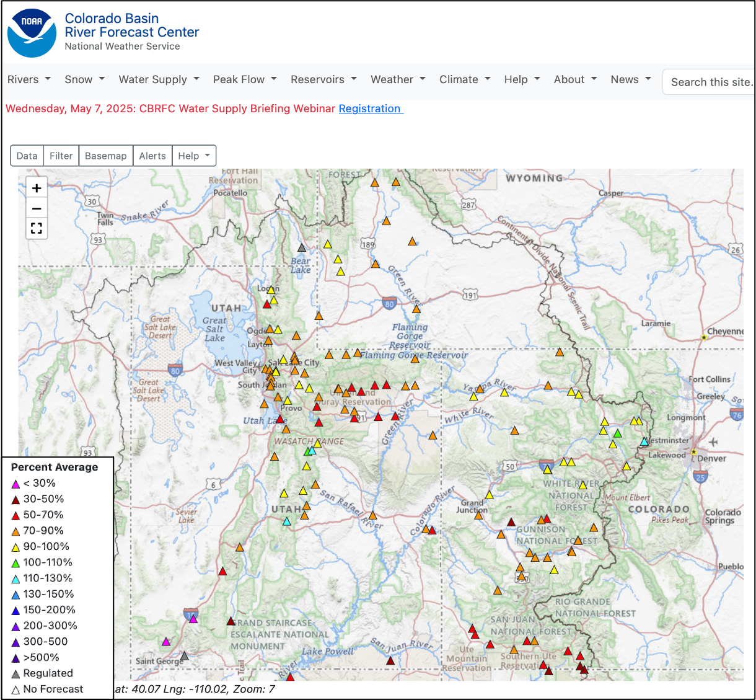
Task: Click the Search this site field
Action: click(710, 82)
